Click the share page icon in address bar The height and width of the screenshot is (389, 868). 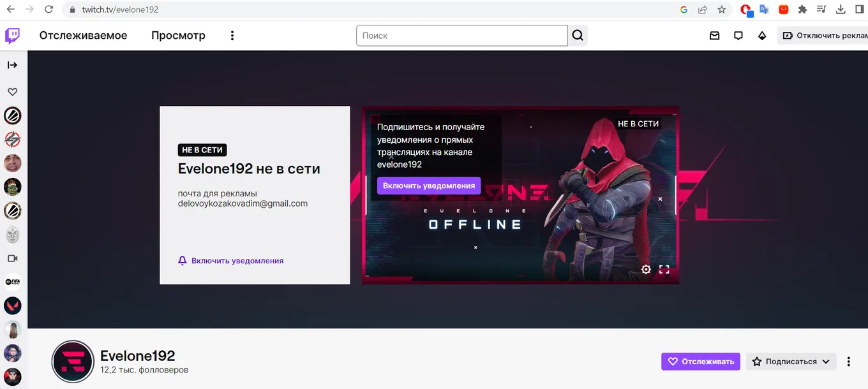[703, 10]
